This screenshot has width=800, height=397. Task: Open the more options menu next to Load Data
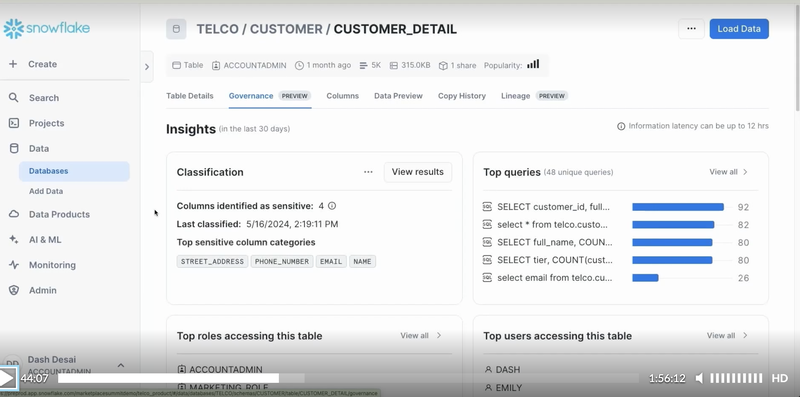pos(691,29)
